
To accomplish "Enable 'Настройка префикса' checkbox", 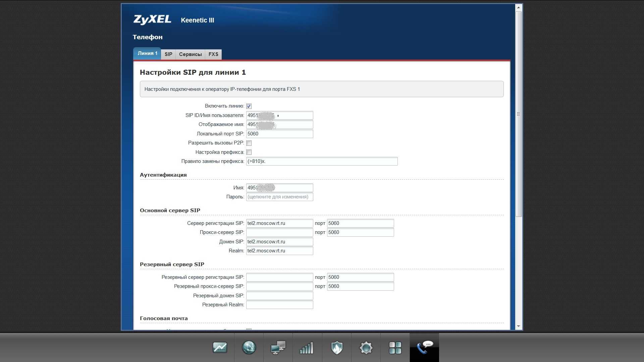I will (x=249, y=152).
